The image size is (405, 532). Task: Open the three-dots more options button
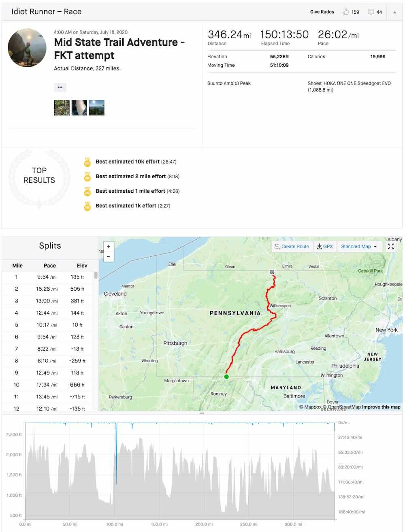[60, 87]
